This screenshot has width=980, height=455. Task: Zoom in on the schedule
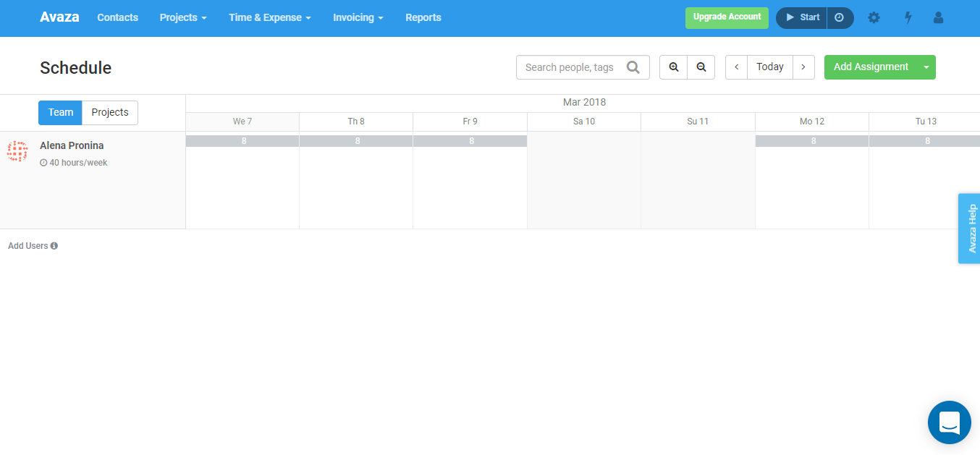point(673,67)
